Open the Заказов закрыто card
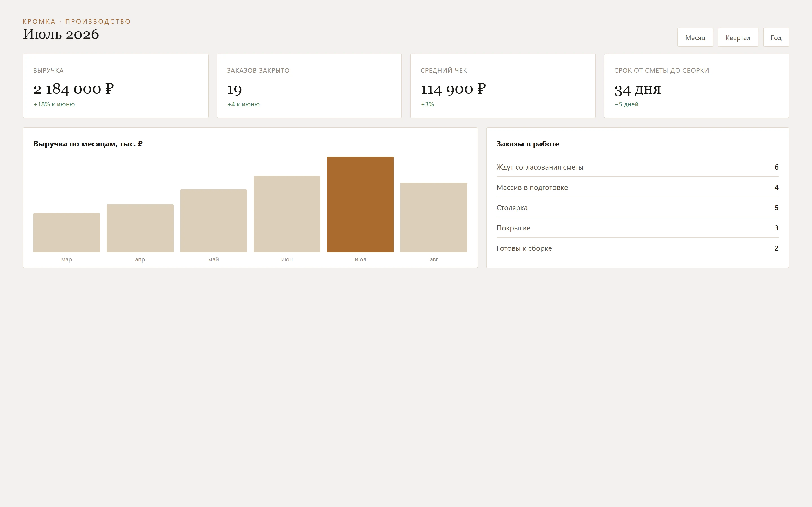This screenshot has height=507, width=812. [x=309, y=86]
